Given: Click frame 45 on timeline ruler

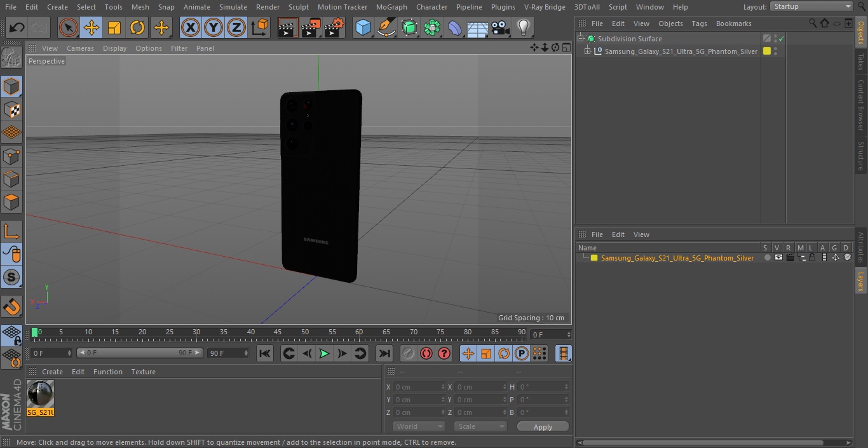Looking at the screenshot, I should point(278,332).
